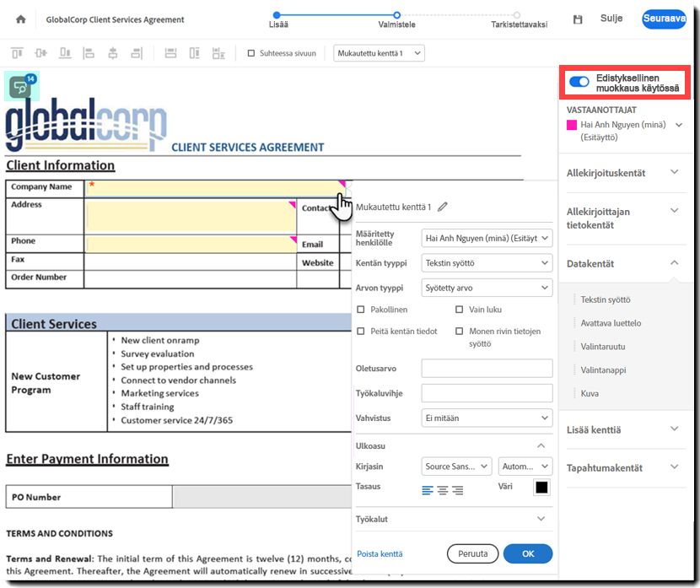Set center text alignment
The image size is (700, 588).
coord(443,490)
